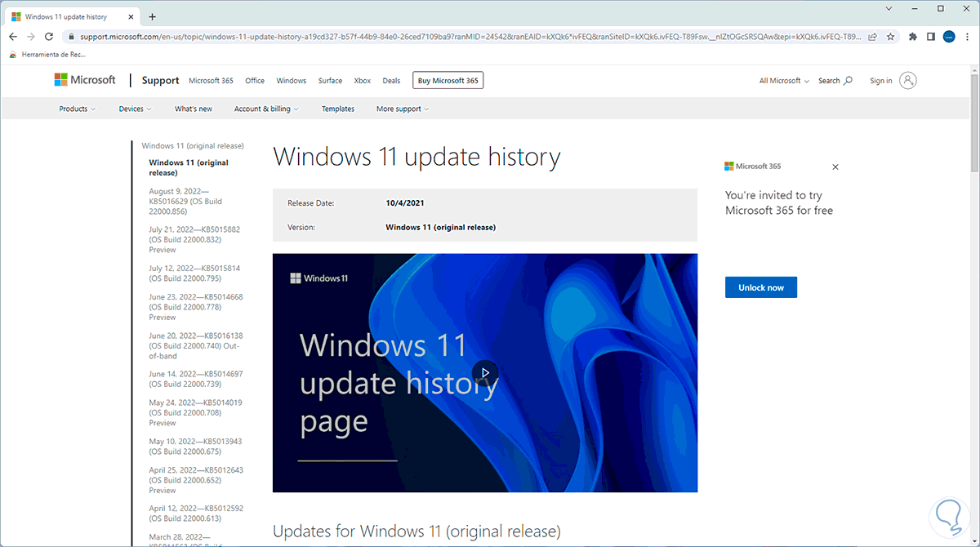Screen dimensions: 980x547
Task: Click the Microsoft logo
Action: coord(85,80)
